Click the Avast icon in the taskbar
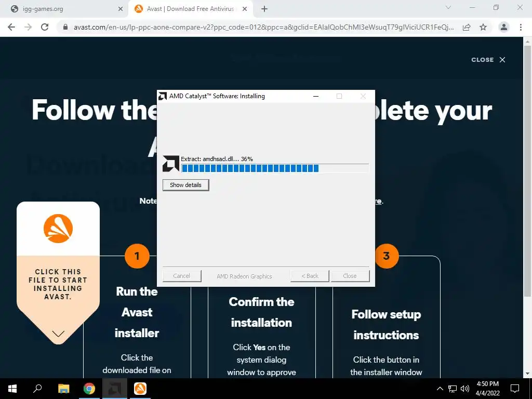 (140, 389)
